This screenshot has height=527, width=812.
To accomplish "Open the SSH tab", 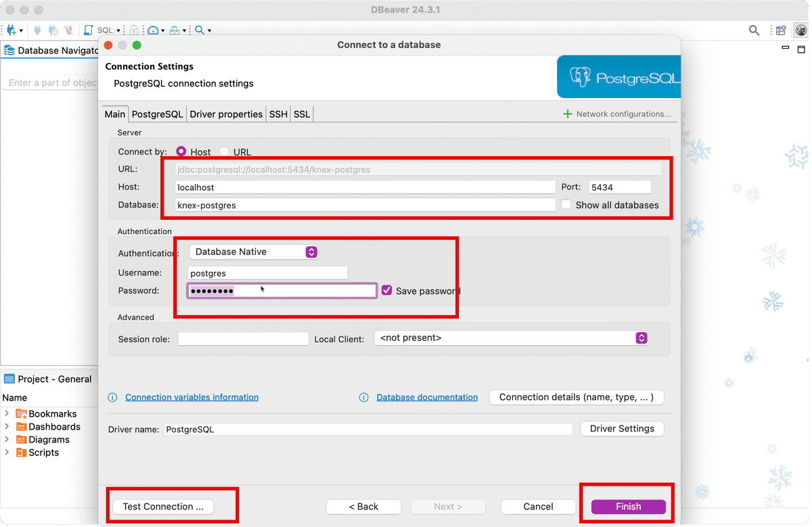I will pyautogui.click(x=278, y=114).
